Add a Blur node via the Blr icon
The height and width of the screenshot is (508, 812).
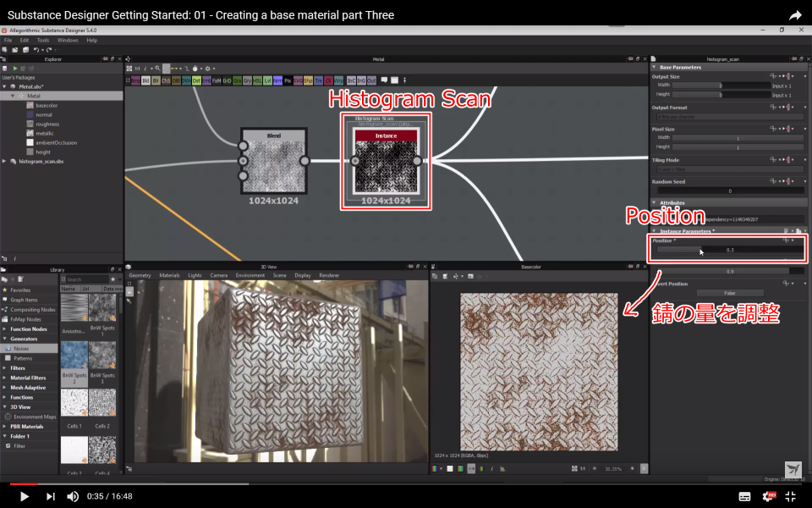pyautogui.click(x=156, y=81)
